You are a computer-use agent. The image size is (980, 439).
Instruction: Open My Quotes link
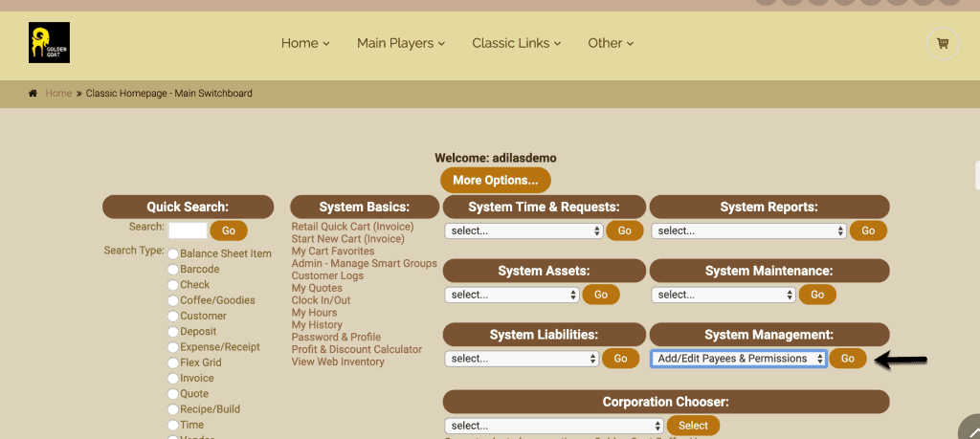pyautogui.click(x=317, y=288)
